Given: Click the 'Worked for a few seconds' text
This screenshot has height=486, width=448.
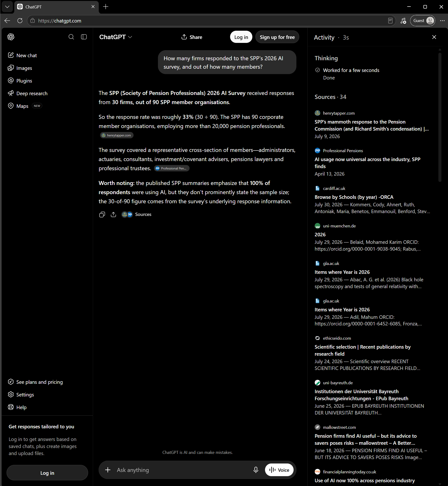Looking at the screenshot, I should (x=351, y=70).
